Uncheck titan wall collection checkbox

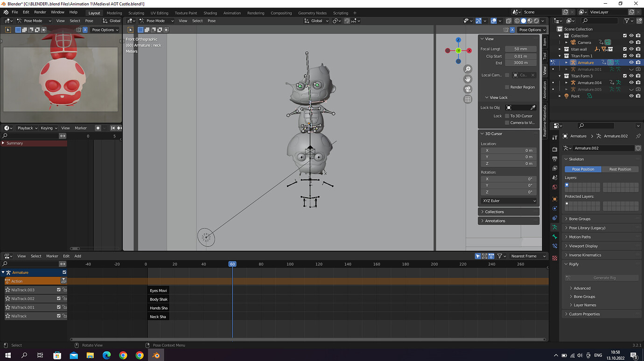click(625, 49)
